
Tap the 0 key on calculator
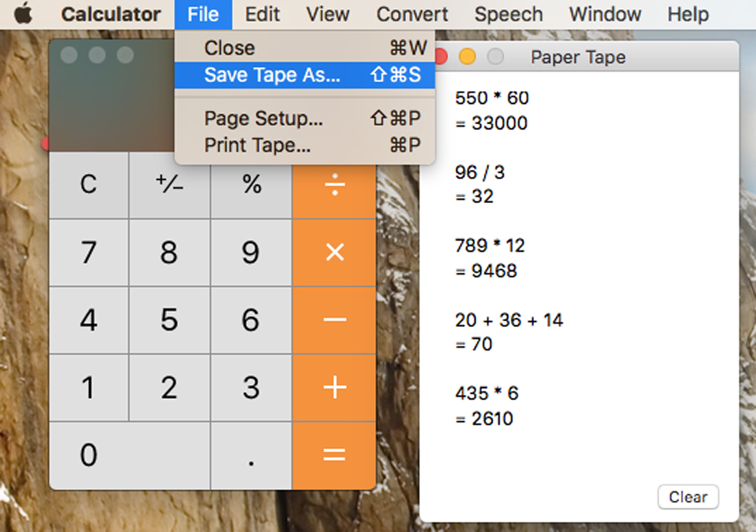tap(130, 455)
